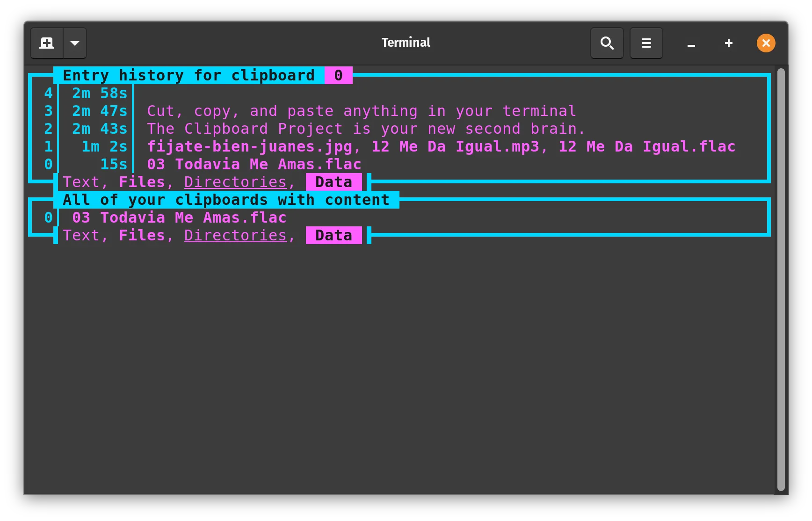This screenshot has width=812, height=521.
Task: Open a new terminal tab
Action: [47, 43]
